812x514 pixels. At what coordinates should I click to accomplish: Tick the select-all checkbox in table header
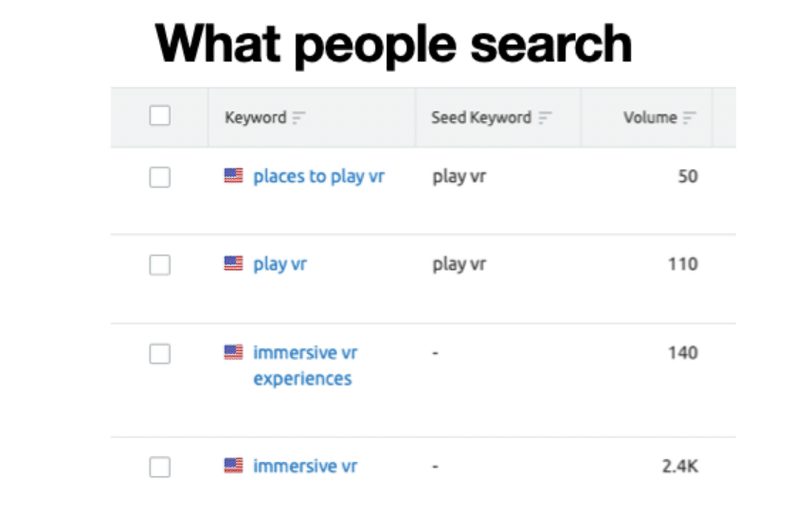pos(160,116)
